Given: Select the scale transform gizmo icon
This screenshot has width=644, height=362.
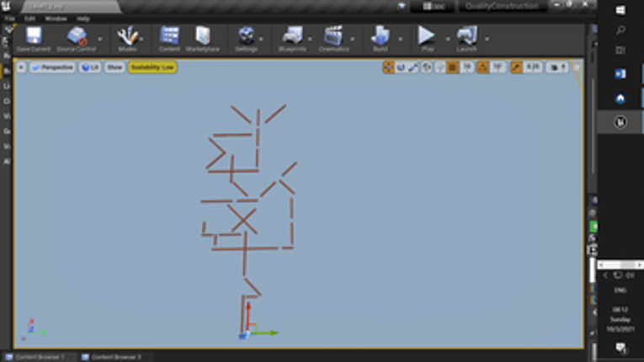Looking at the screenshot, I should pos(413,67).
